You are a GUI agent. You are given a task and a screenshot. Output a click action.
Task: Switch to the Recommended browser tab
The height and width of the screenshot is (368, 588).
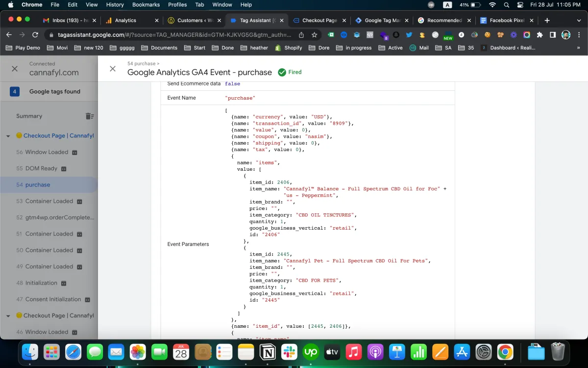pos(443,21)
